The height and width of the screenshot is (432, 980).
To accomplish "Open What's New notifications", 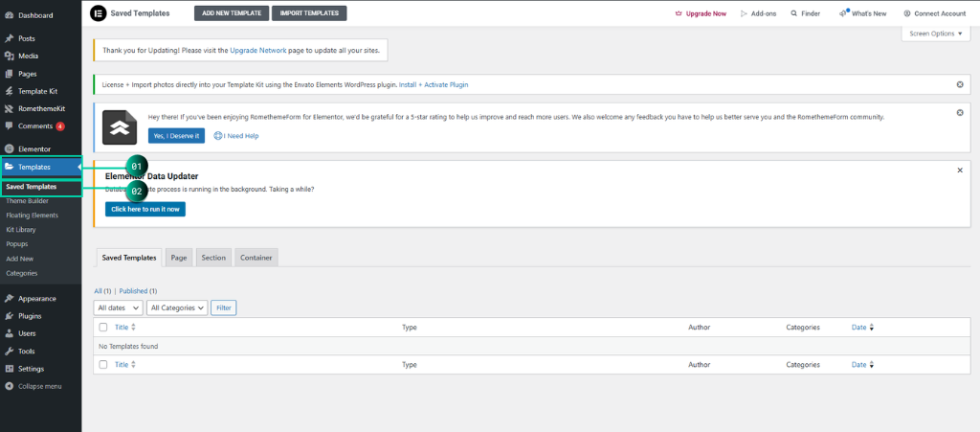I will click(x=862, y=13).
